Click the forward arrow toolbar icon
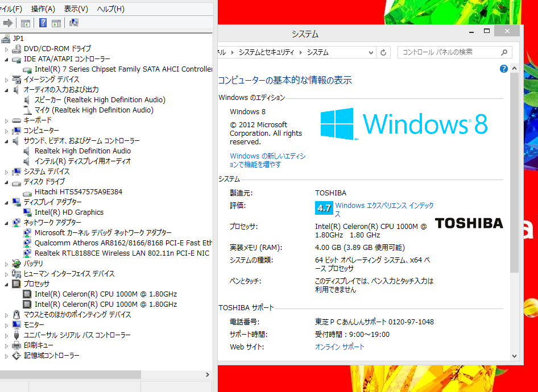The height and width of the screenshot is (392, 538). tap(7, 23)
